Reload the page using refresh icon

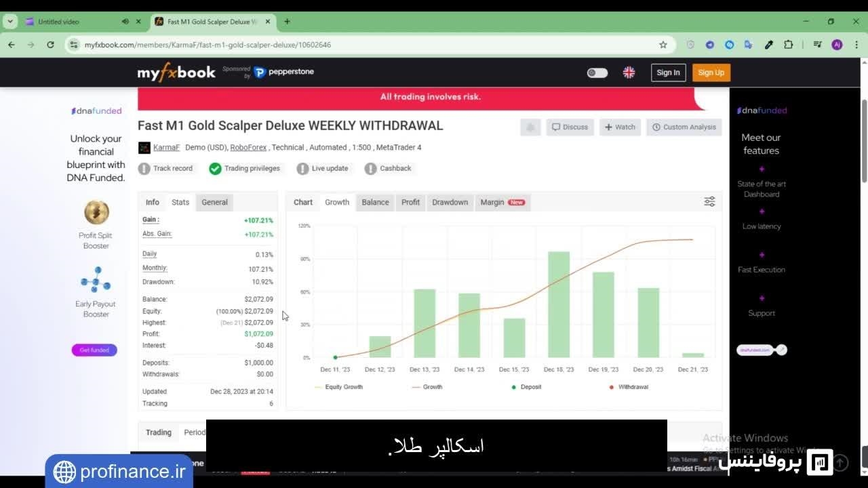point(50,45)
